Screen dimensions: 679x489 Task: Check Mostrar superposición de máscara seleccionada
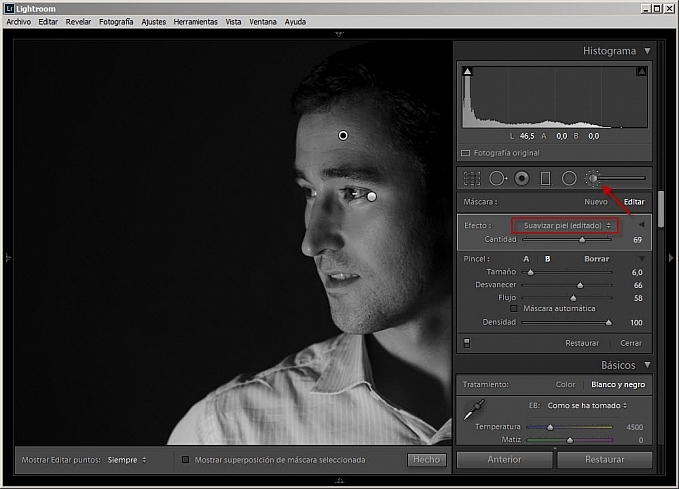click(186, 460)
